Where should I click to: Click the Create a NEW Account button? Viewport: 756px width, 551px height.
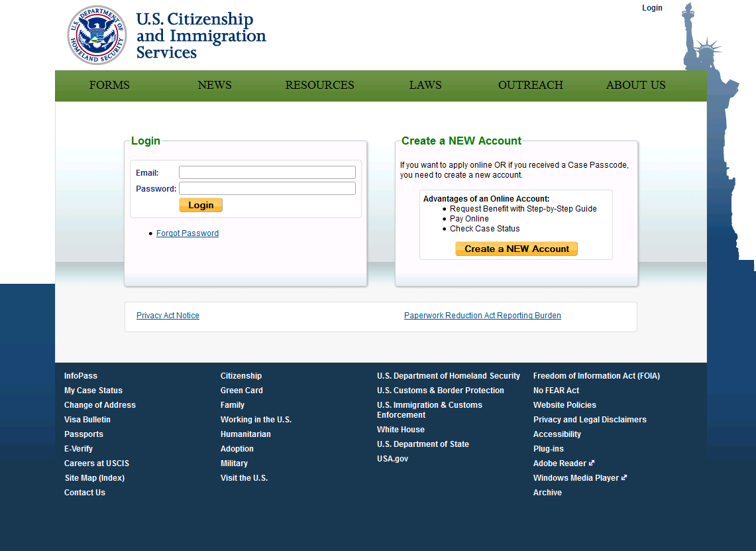[516, 249]
